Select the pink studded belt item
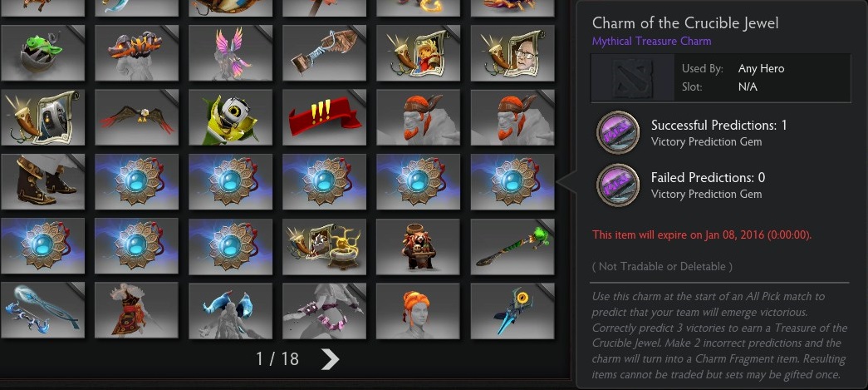Screen dimensions: 868x390 tap(325, 310)
